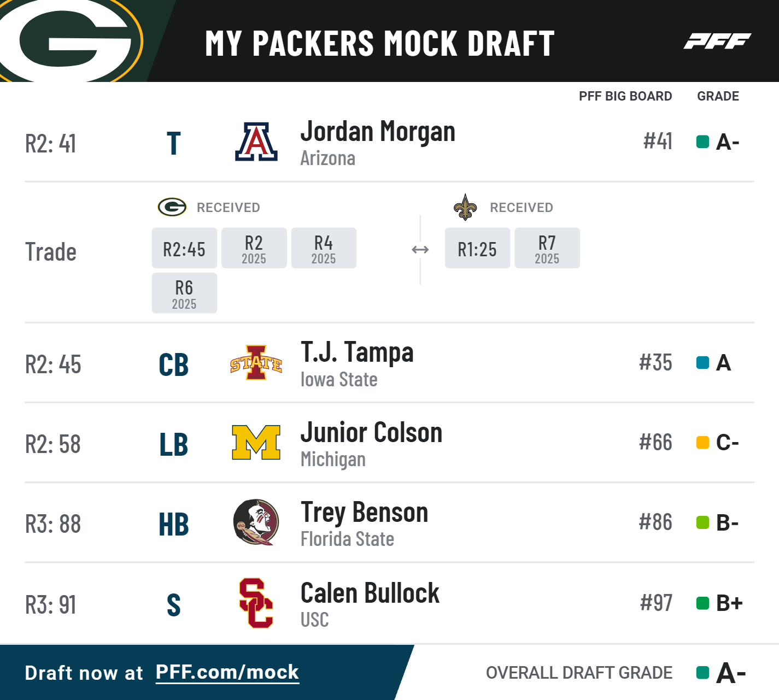
Task: Click the USC Trojans logo
Action: tap(256, 603)
